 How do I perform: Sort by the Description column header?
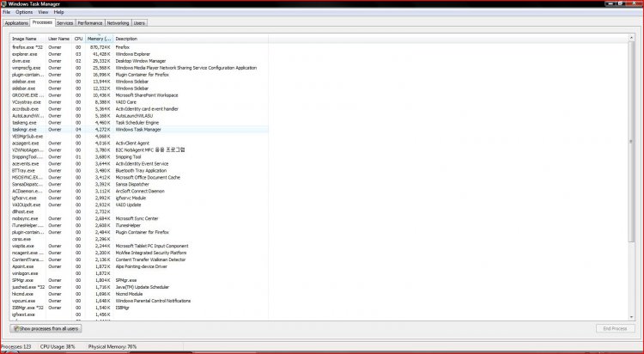(x=191, y=39)
